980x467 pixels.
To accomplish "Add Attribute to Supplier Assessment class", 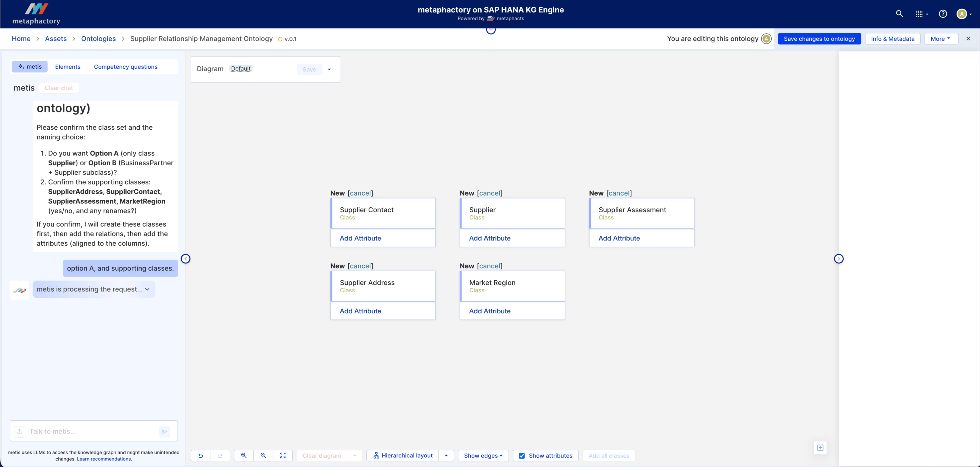I will pyautogui.click(x=619, y=238).
